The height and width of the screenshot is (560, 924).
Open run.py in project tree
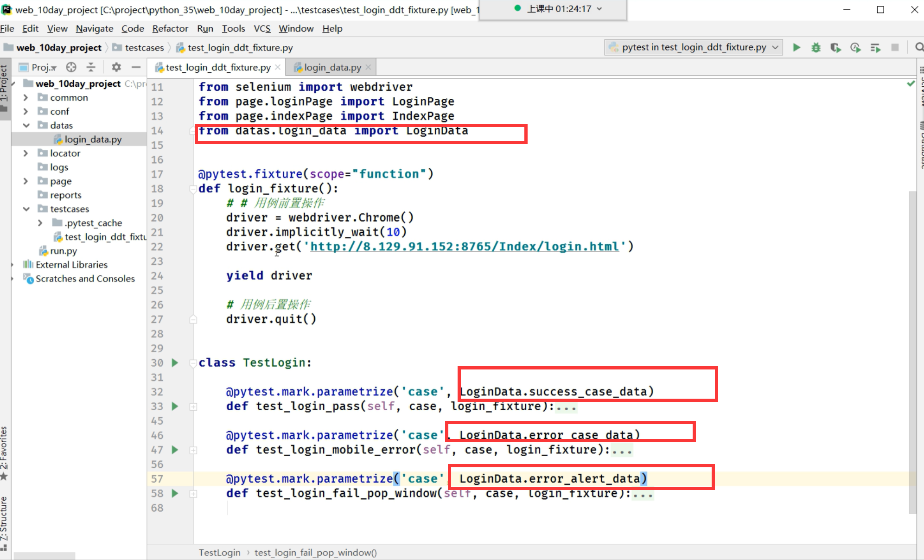pyautogui.click(x=64, y=251)
